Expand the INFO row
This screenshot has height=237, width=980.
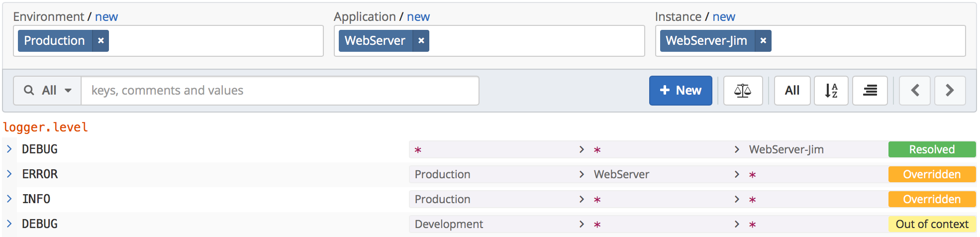[9, 199]
